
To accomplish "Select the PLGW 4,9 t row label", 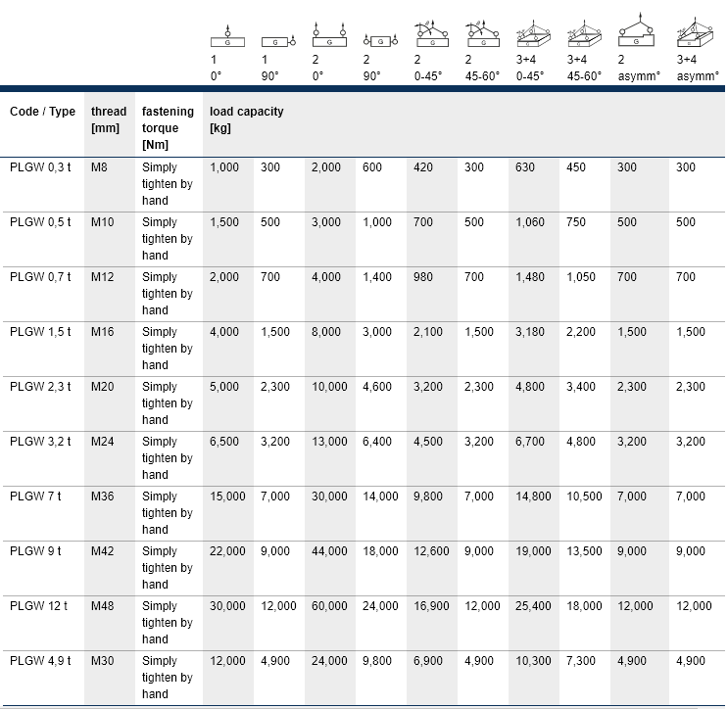I will point(40,661).
